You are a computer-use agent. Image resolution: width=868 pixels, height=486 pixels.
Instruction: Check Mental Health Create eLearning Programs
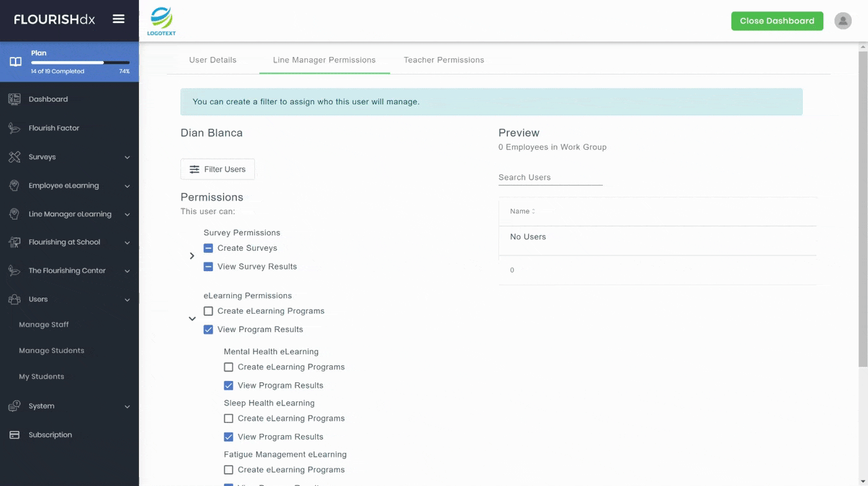coord(229,367)
